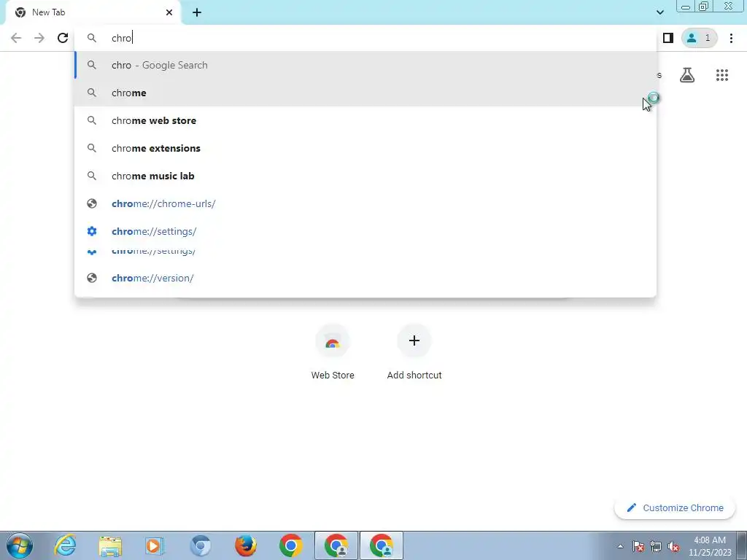This screenshot has width=747, height=560.
Task: Click Customize Chrome button
Action: tap(675, 507)
